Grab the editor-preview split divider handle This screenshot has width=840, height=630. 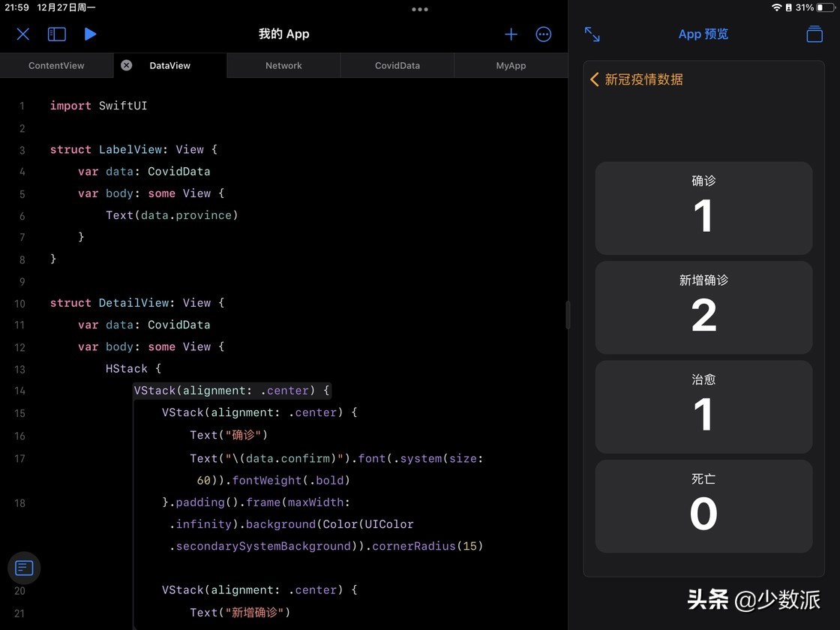point(568,315)
